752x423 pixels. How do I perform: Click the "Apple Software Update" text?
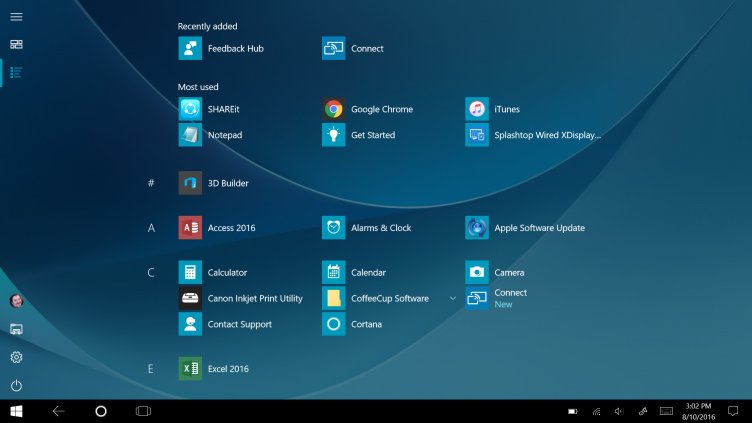[540, 228]
